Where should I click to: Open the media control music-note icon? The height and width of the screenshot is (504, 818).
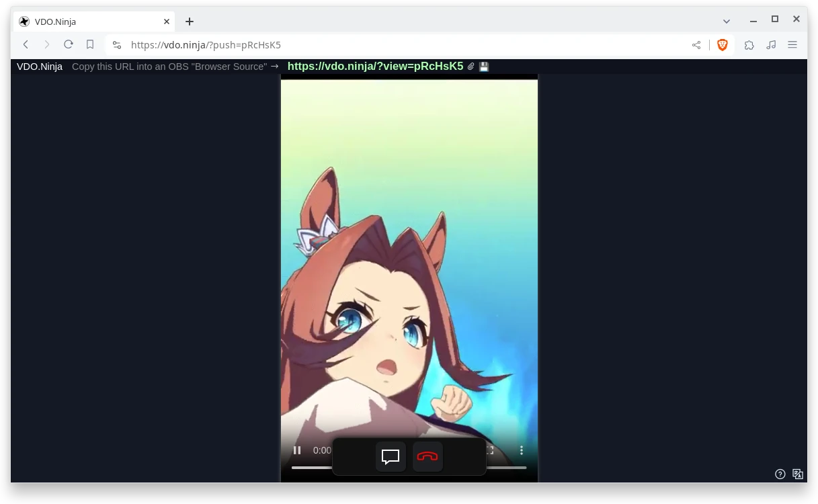[771, 45]
